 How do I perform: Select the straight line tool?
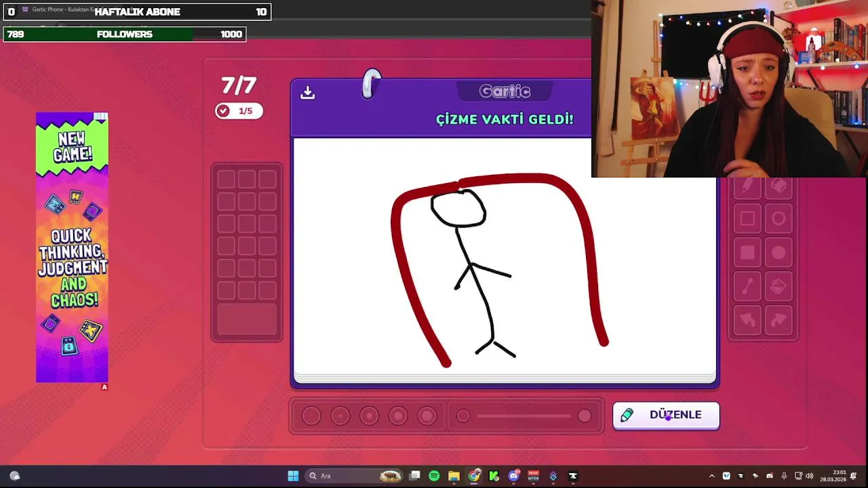[747, 287]
